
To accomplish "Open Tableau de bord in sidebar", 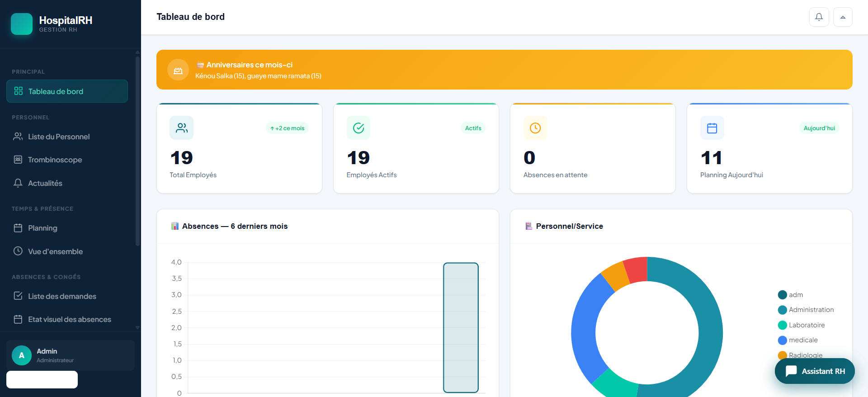I will click(67, 91).
